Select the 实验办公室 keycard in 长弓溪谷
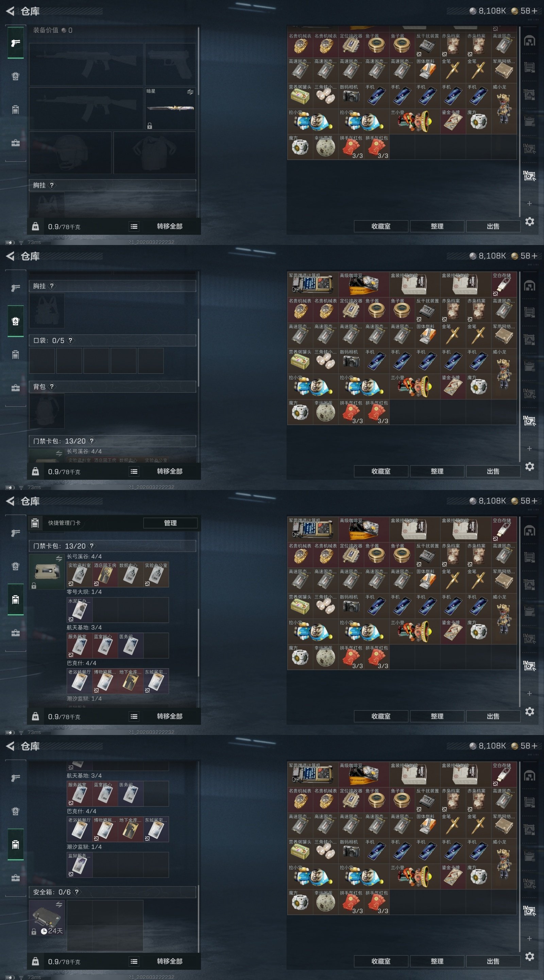 pos(156,574)
